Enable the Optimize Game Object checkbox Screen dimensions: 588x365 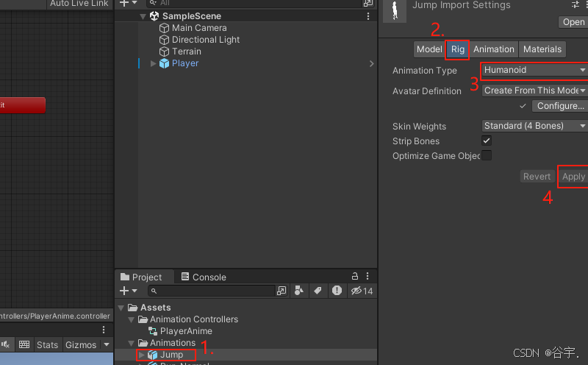(x=487, y=155)
